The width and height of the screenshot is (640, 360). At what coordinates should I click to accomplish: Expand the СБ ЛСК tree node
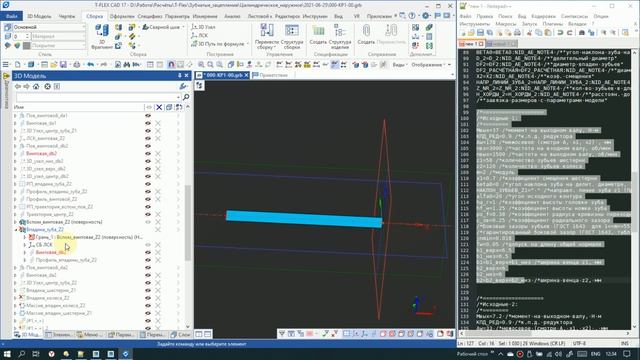[x=25, y=245]
